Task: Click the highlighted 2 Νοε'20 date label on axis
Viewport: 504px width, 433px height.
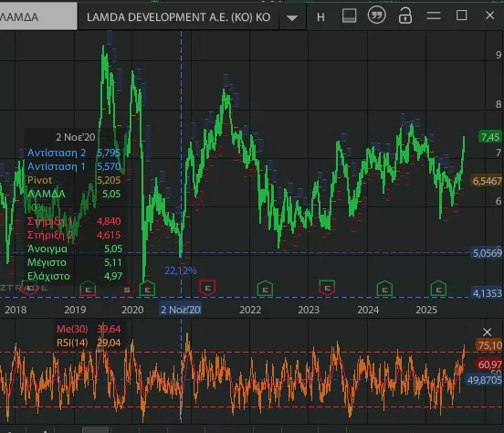Action: tap(181, 310)
